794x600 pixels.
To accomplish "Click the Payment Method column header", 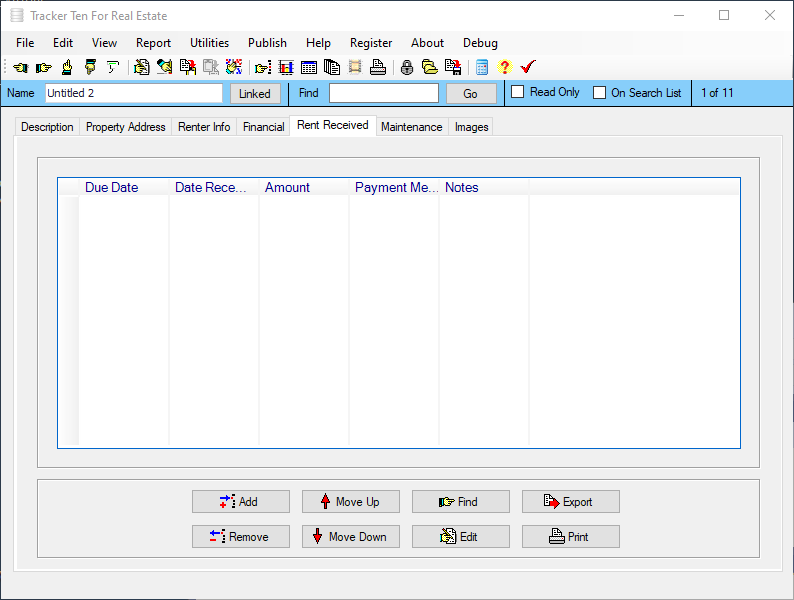I will coord(394,187).
